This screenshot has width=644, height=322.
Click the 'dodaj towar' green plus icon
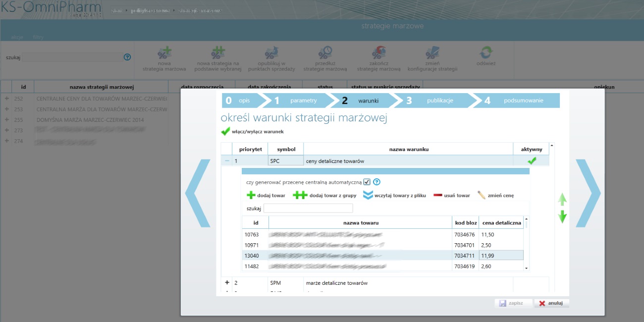click(251, 196)
